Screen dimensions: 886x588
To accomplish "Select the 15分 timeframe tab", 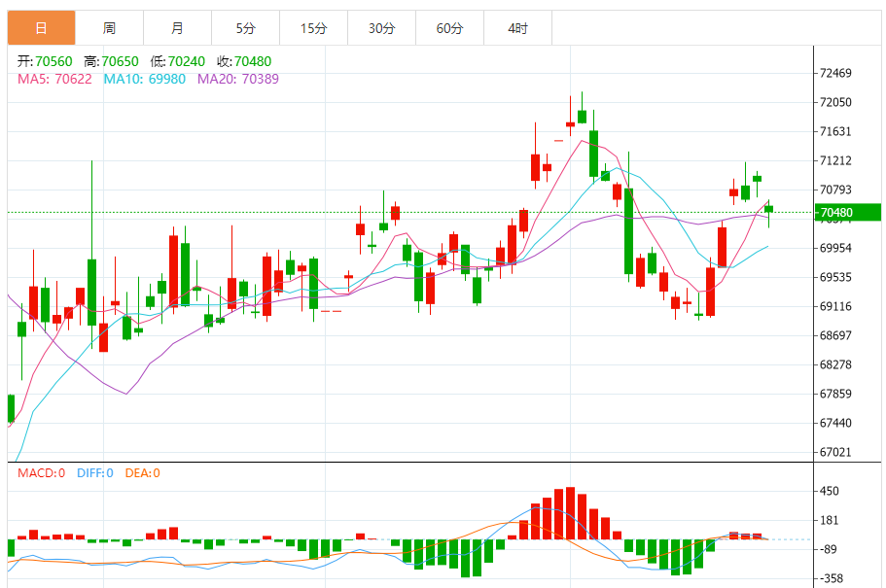I will 313,28.
